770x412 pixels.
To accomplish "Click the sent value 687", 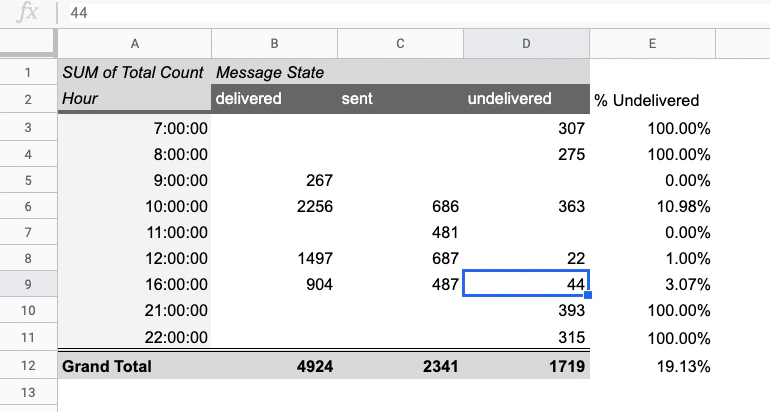I will [400, 258].
